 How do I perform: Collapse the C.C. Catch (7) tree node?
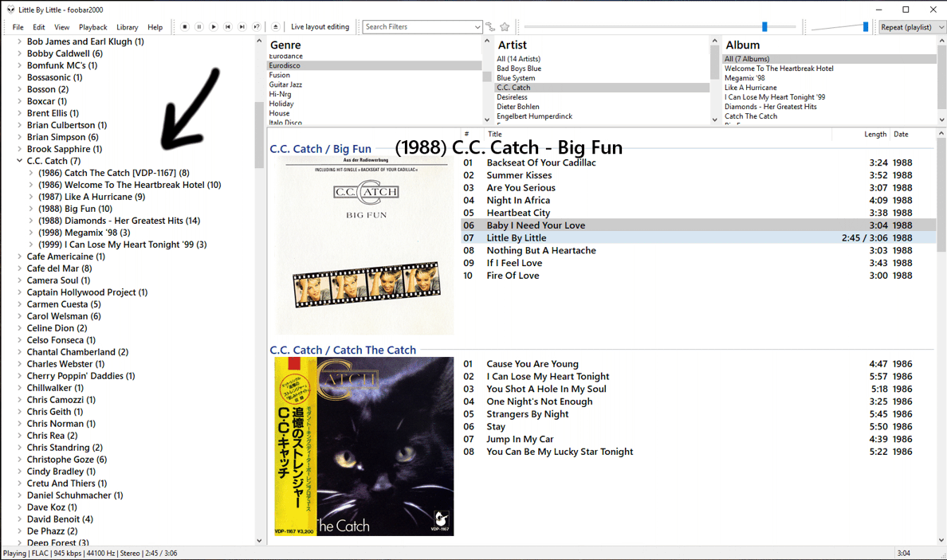point(19,161)
